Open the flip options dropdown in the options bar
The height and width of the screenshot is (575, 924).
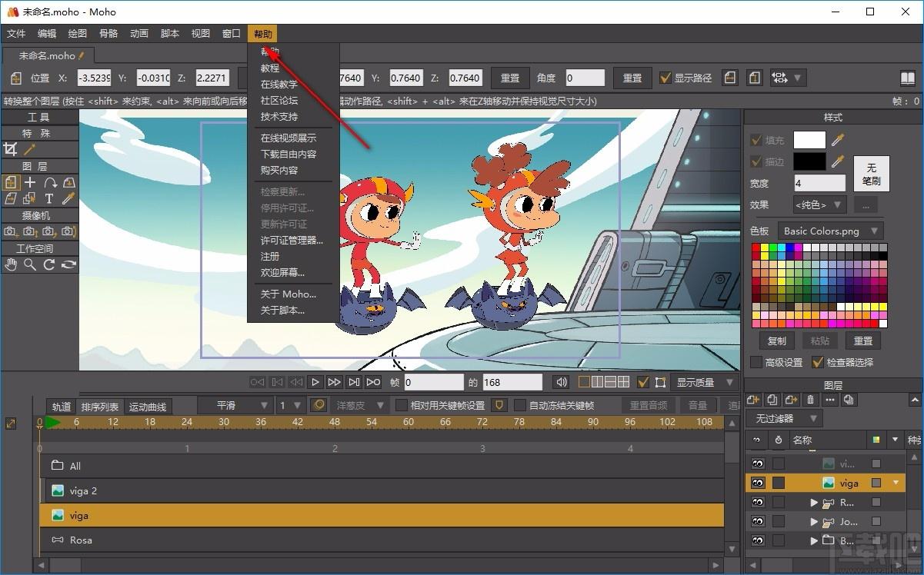[788, 78]
